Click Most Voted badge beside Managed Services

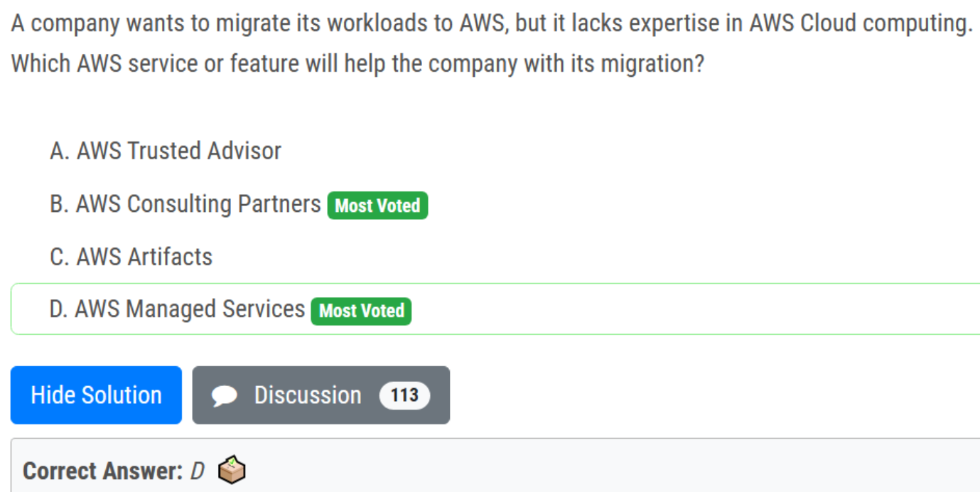(361, 311)
